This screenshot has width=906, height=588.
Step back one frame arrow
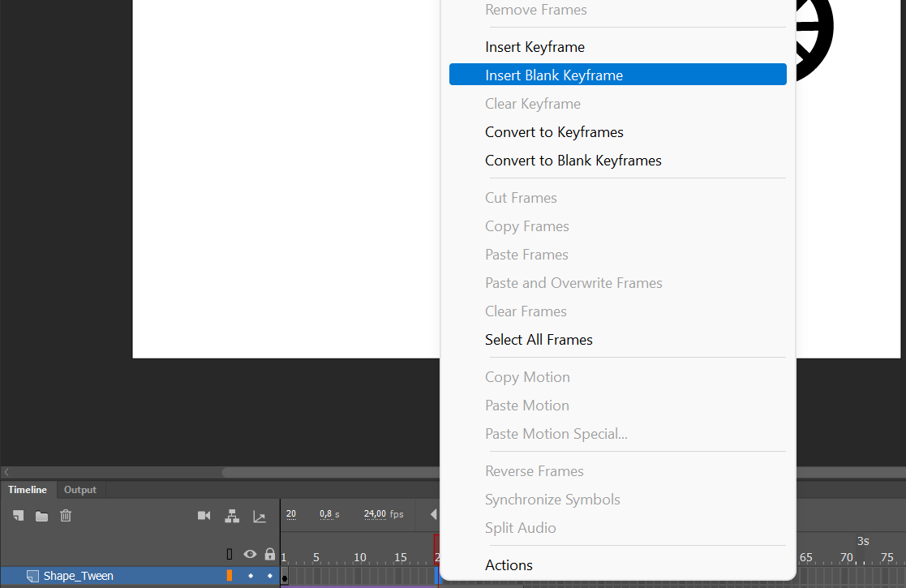click(434, 514)
